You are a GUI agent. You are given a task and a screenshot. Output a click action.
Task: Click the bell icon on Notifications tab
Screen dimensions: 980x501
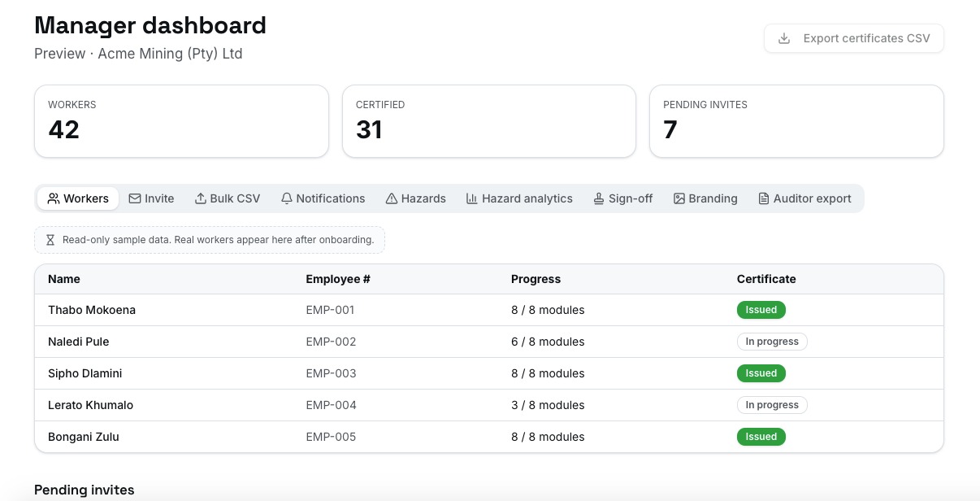[x=287, y=198]
